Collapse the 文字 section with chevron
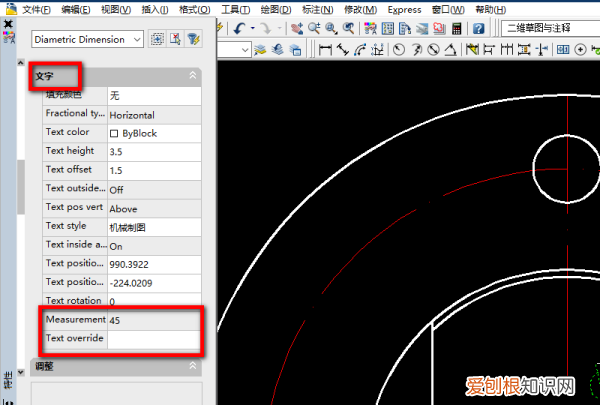 point(192,75)
